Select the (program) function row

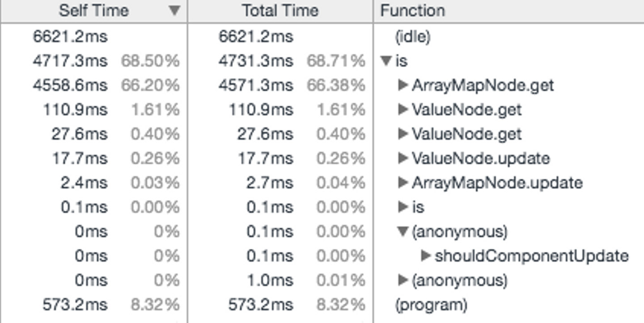tap(431, 305)
